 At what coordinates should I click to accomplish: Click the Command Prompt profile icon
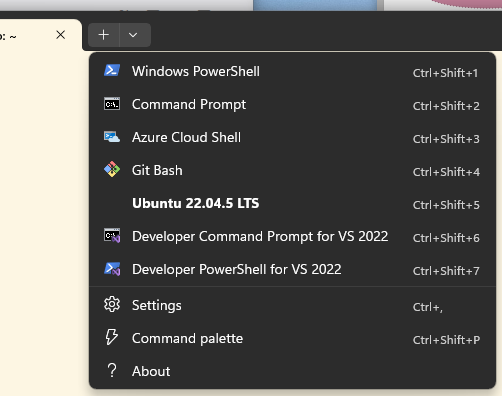point(112,104)
